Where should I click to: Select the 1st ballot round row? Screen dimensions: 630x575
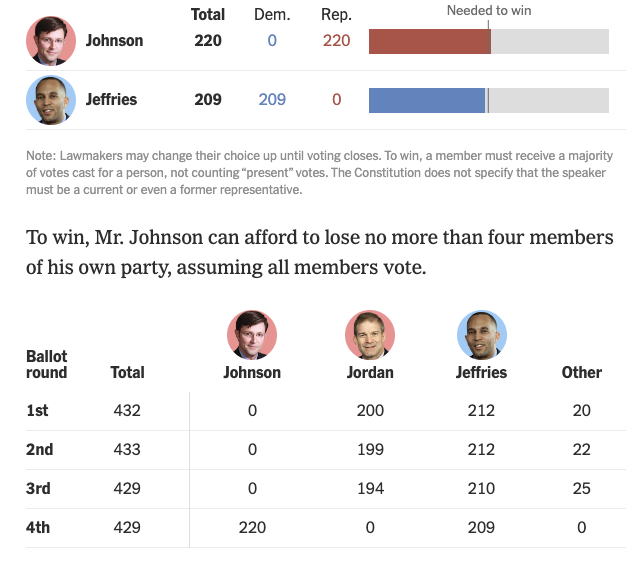39,410
